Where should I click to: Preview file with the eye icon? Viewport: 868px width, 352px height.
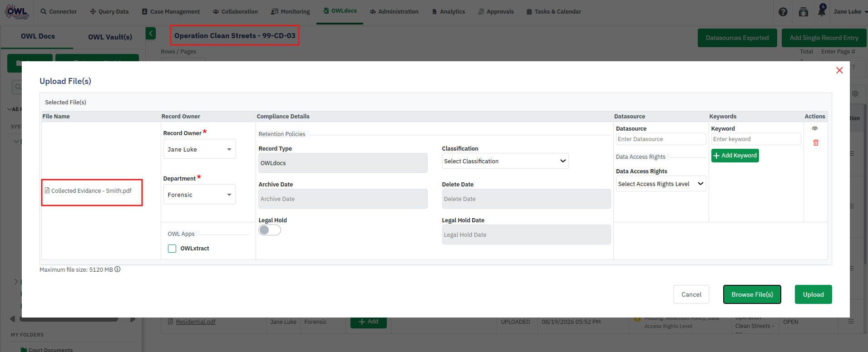click(x=815, y=128)
